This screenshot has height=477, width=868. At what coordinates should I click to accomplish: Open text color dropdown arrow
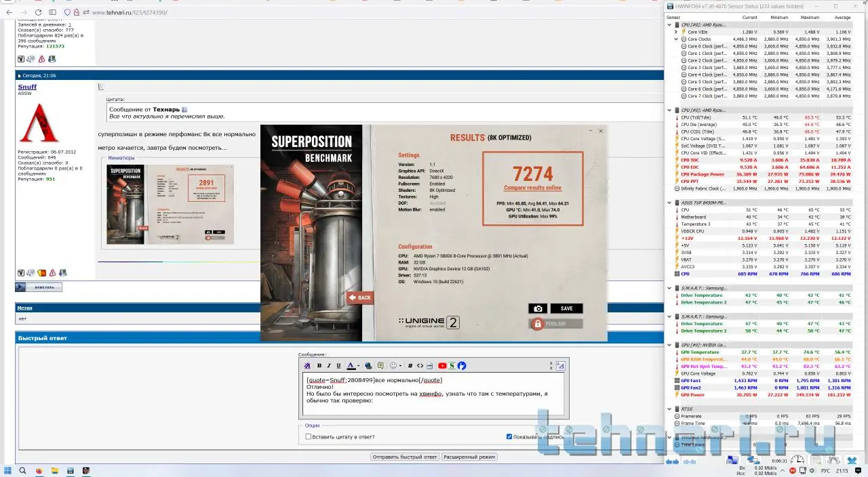point(358,366)
